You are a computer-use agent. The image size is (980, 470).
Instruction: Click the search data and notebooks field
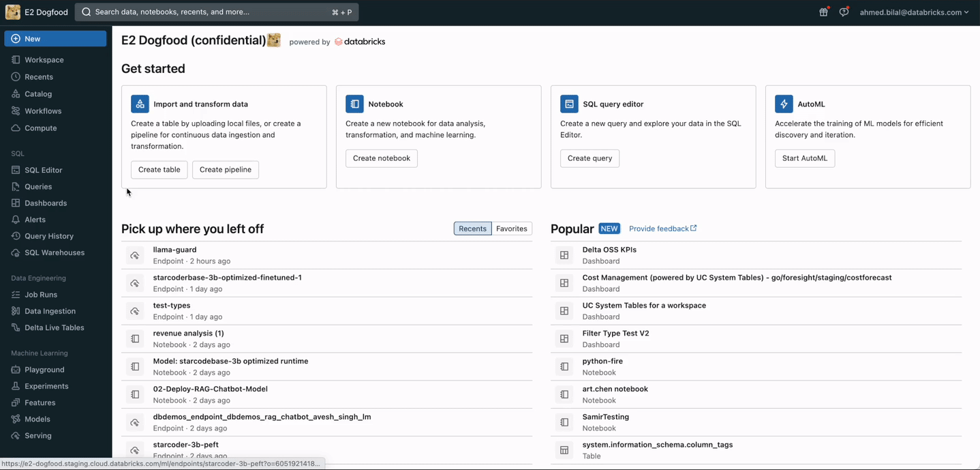coord(217,12)
